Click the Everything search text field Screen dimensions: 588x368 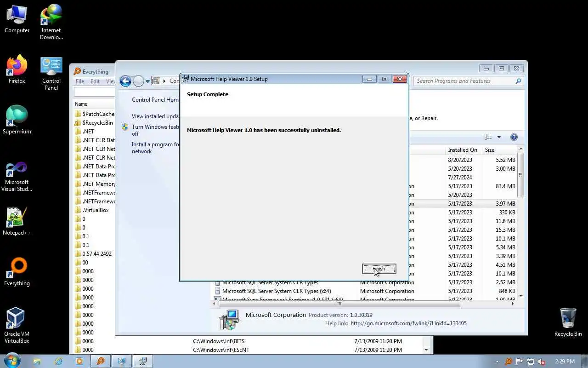tap(95, 92)
